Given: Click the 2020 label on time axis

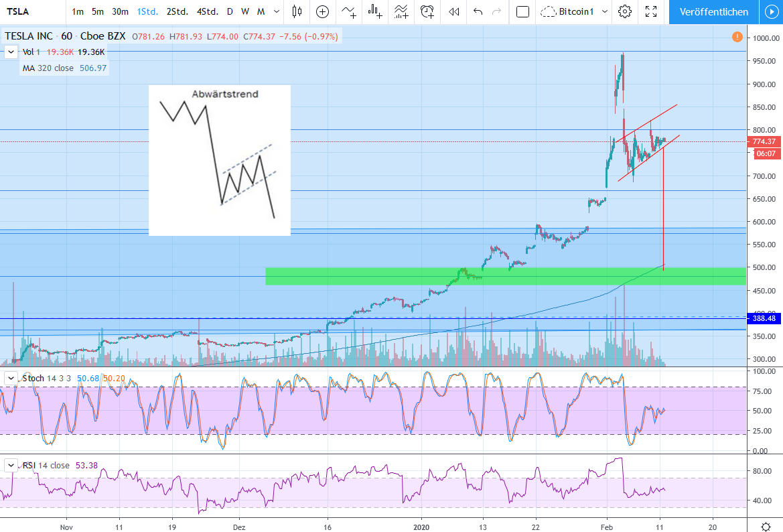Looking at the screenshot, I should point(421,527).
